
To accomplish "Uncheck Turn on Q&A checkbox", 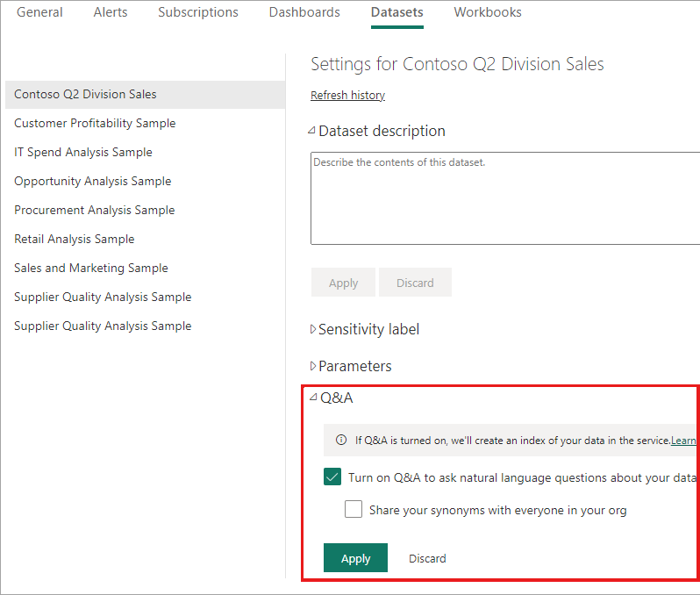I will coord(332,477).
